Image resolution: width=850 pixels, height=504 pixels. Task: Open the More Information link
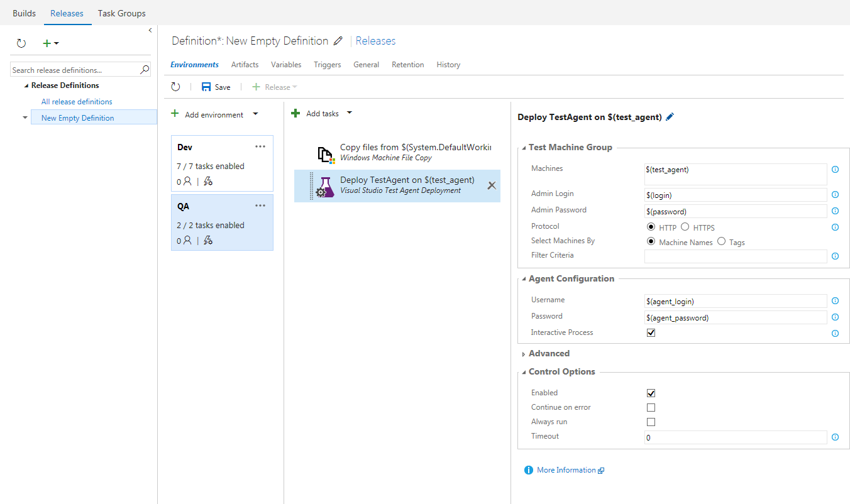pyautogui.click(x=566, y=470)
